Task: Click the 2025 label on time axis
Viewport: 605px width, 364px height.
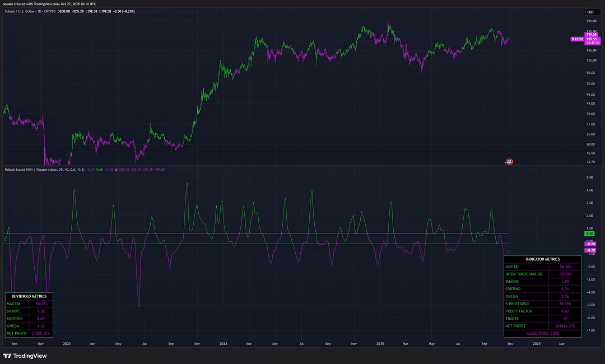Action: [380, 343]
